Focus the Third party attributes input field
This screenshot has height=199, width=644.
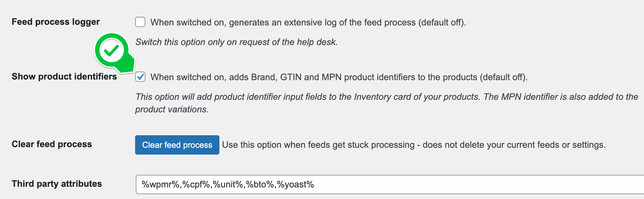pos(390,185)
